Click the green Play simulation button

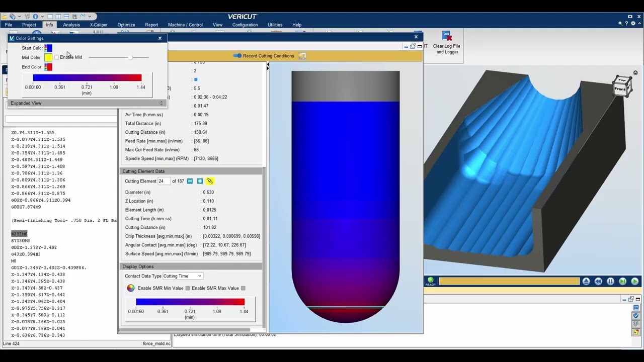click(x=634, y=282)
